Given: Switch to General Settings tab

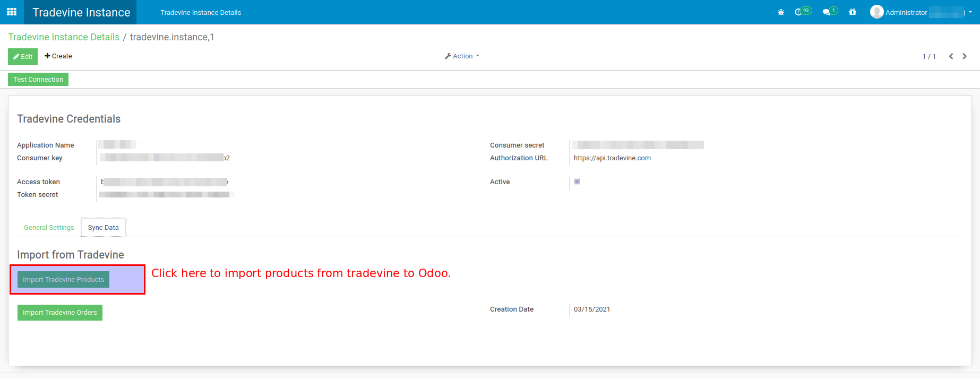Looking at the screenshot, I should [49, 228].
